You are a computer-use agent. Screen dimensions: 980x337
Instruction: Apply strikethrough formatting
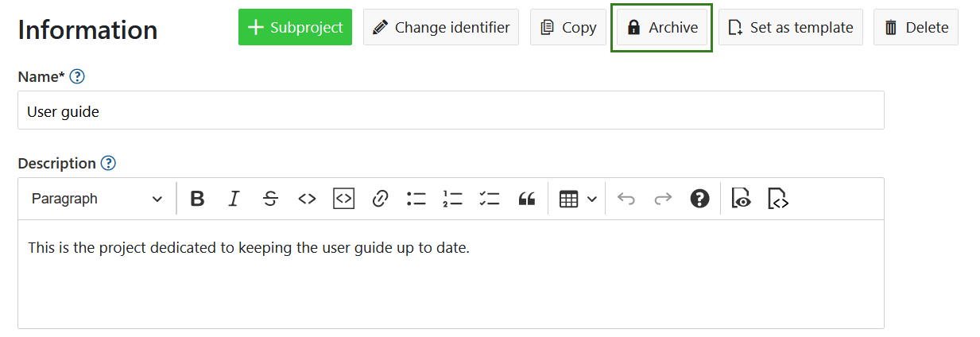pyautogui.click(x=270, y=199)
